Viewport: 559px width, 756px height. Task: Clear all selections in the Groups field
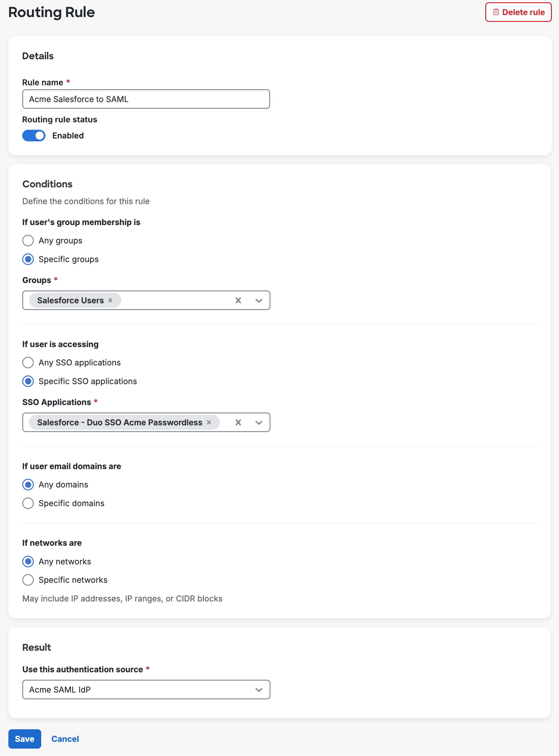click(238, 300)
